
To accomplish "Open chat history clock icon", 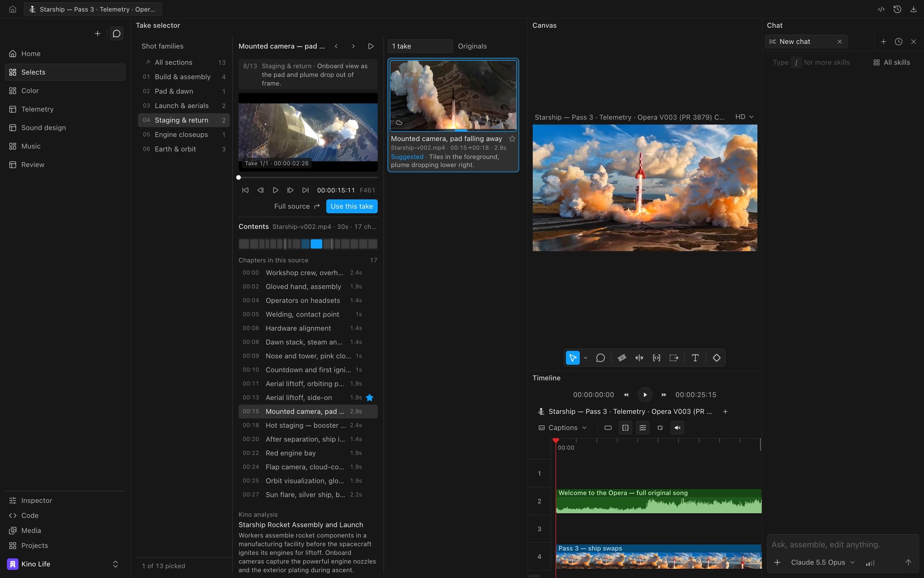I will pos(898,42).
